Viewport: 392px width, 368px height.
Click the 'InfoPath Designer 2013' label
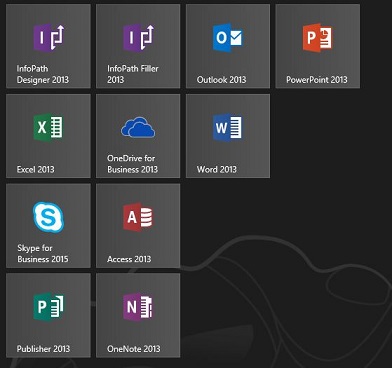click(x=43, y=74)
